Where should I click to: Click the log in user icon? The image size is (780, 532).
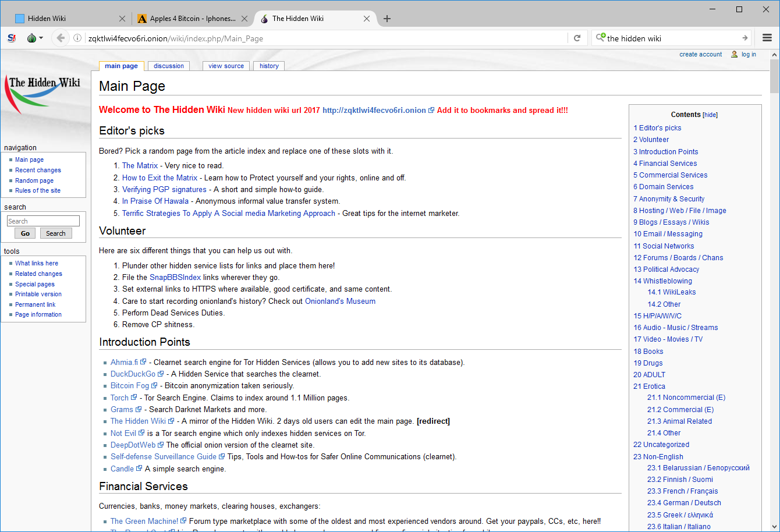pyautogui.click(x=735, y=54)
